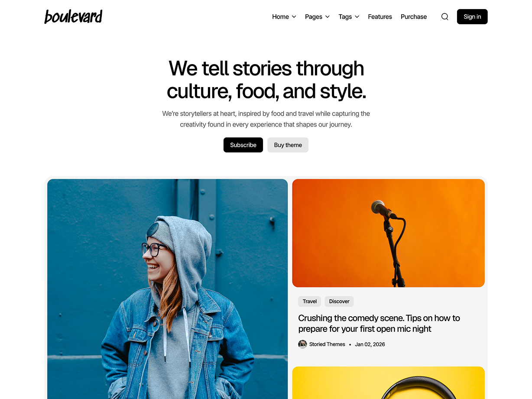Expand the Tags menu chevron

tap(357, 17)
